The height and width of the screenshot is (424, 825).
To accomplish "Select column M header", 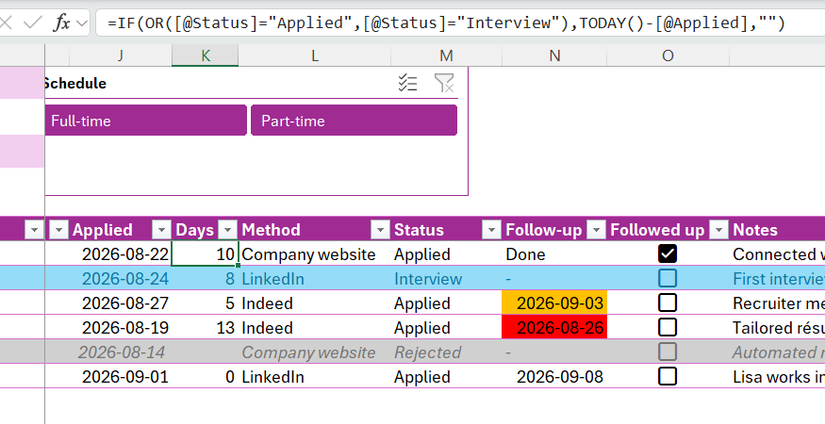I will (x=446, y=55).
